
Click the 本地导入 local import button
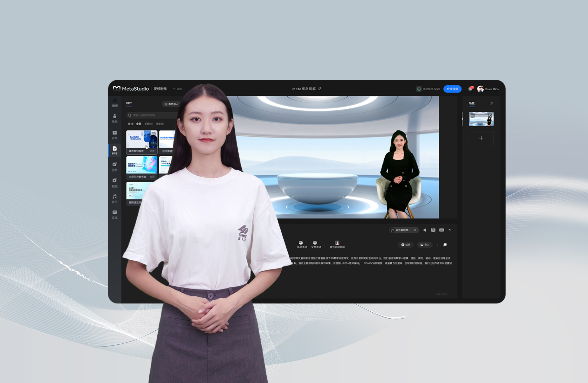tap(172, 104)
